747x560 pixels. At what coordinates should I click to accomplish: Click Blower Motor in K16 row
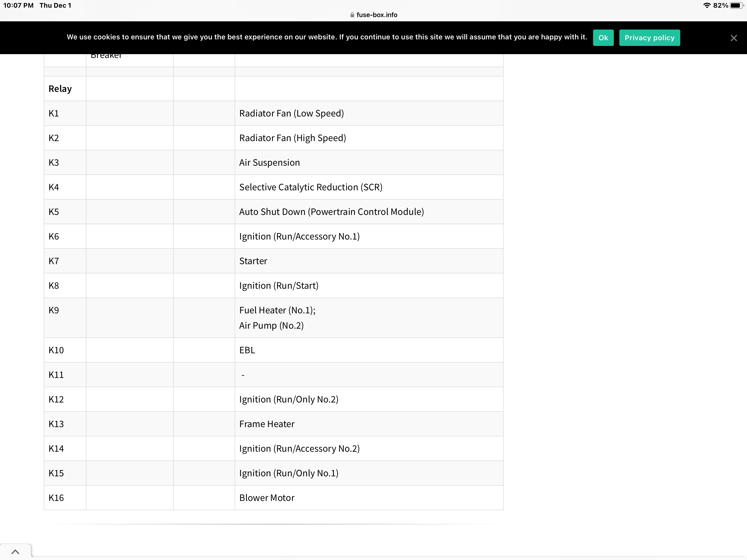tap(266, 498)
